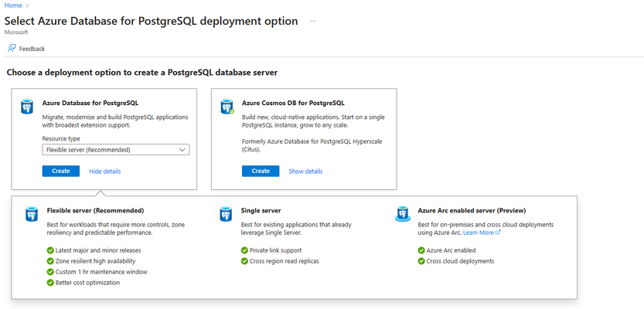Screen dimensions: 644x309
Task: Click the Latest major and minor releases text
Action: click(99, 250)
